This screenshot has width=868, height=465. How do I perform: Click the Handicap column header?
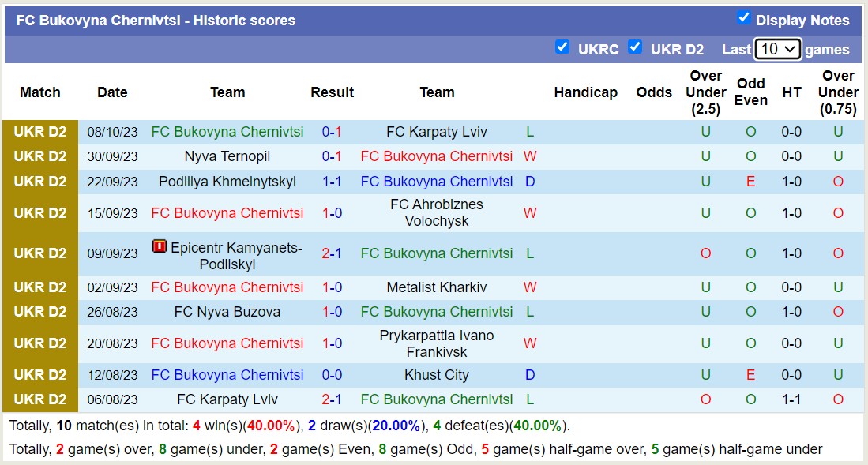click(585, 92)
